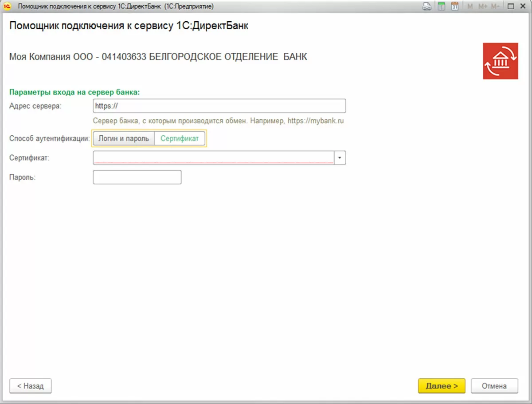This screenshot has height=404, width=532.
Task: Click into the Сертификат field
Action: tap(214, 158)
